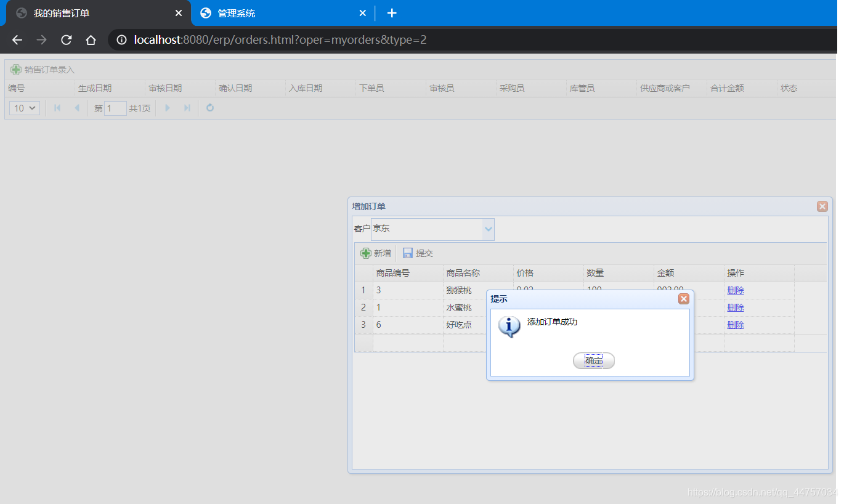Reload the page with browser refresh icon
This screenshot has height=504, width=844.
coord(67,40)
